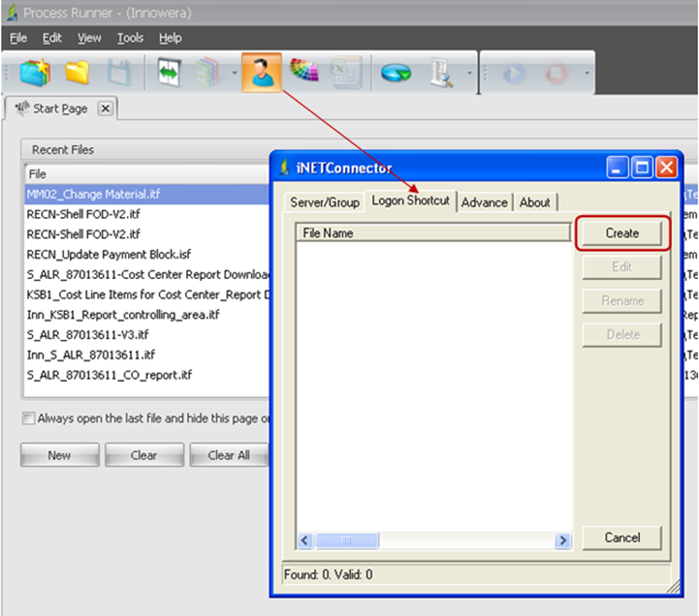Screen dimensions: 699x616
Task: Switch to the Server/Group tab
Action: tap(324, 202)
